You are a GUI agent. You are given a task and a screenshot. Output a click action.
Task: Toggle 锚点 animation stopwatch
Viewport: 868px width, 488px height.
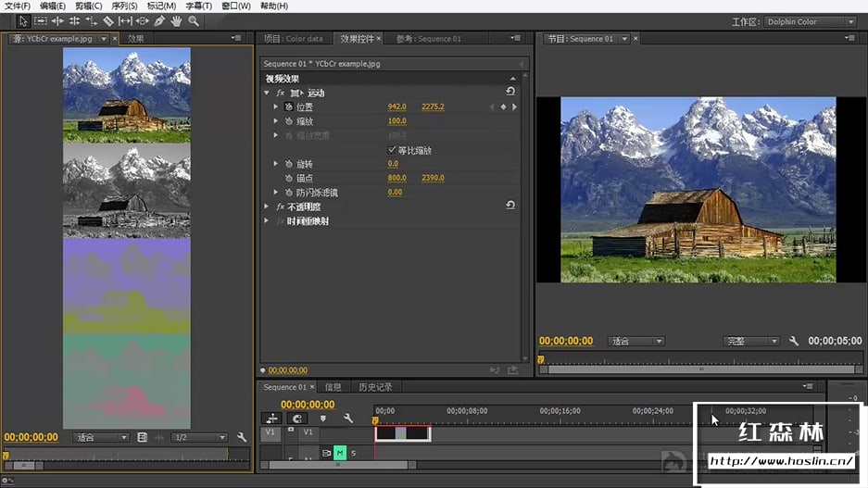point(288,178)
